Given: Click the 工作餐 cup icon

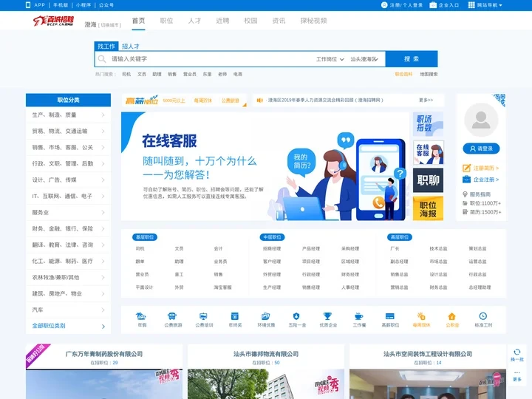Looking at the screenshot, I should click(358, 316).
